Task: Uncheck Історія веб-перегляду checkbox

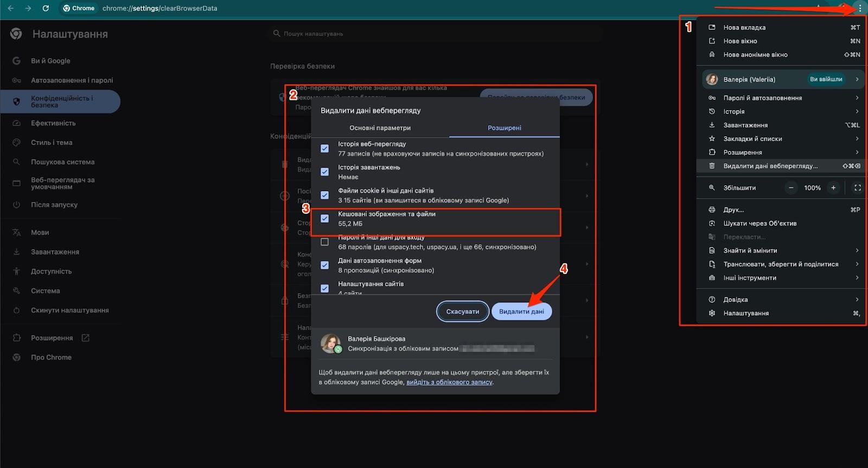Action: tap(324, 149)
